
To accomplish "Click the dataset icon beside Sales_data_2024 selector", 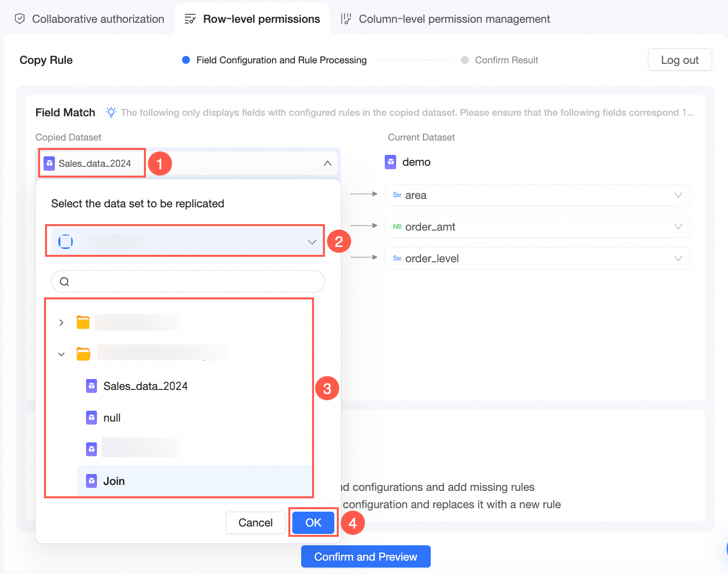I will click(49, 163).
